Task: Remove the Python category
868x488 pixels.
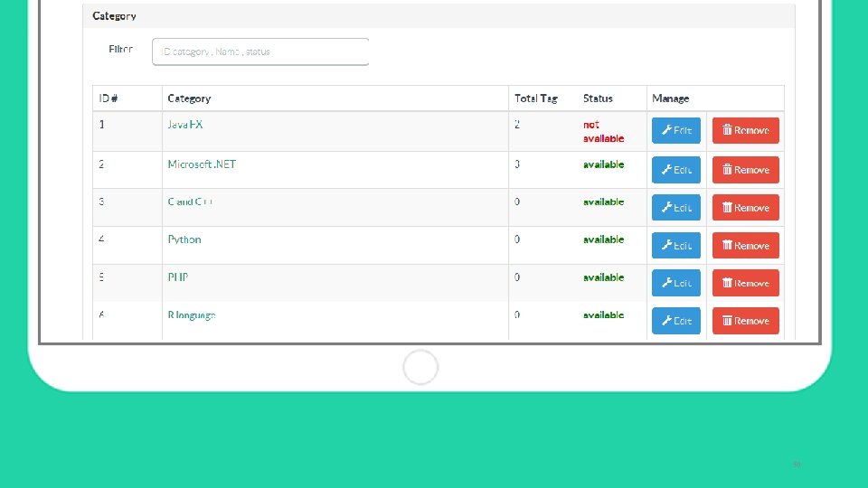Action: coord(746,245)
